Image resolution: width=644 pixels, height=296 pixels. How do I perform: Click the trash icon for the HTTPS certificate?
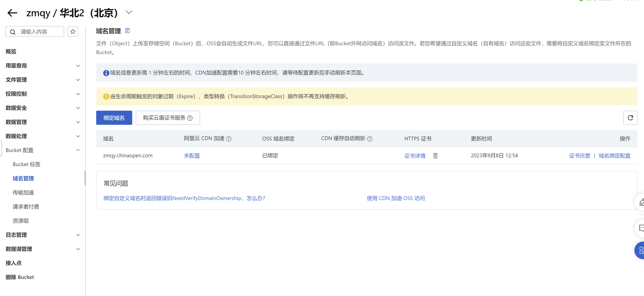[x=435, y=156]
